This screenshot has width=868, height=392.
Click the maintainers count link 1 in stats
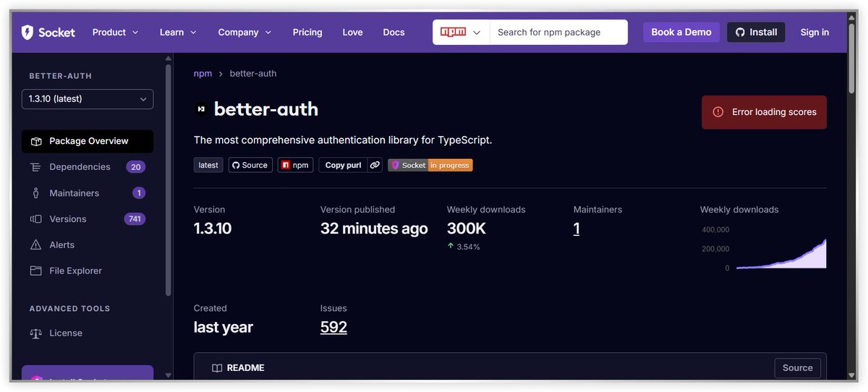(576, 229)
